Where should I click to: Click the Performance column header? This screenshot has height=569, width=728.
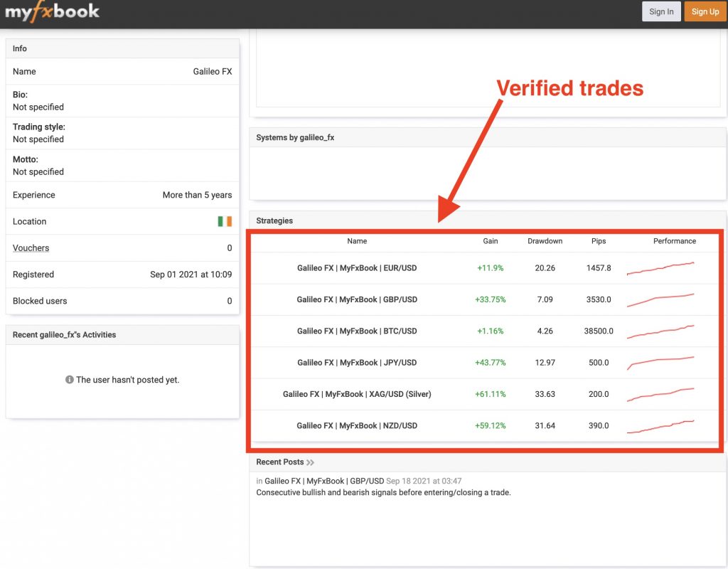click(674, 241)
